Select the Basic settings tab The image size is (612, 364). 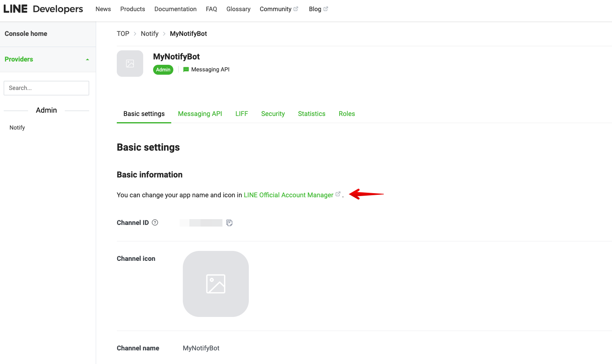(x=144, y=114)
